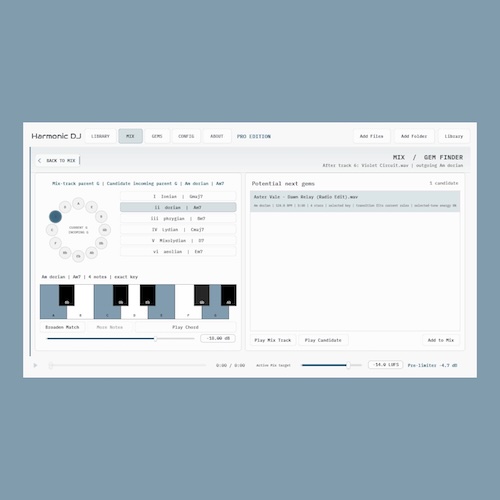Select the Gb node on the key wheel
Screen dimensions: 500x500
click(105, 230)
